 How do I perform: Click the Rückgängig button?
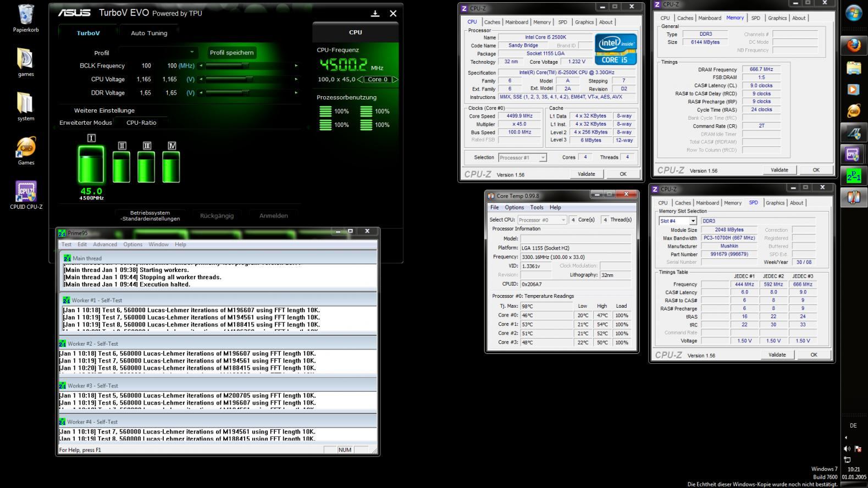[217, 215]
